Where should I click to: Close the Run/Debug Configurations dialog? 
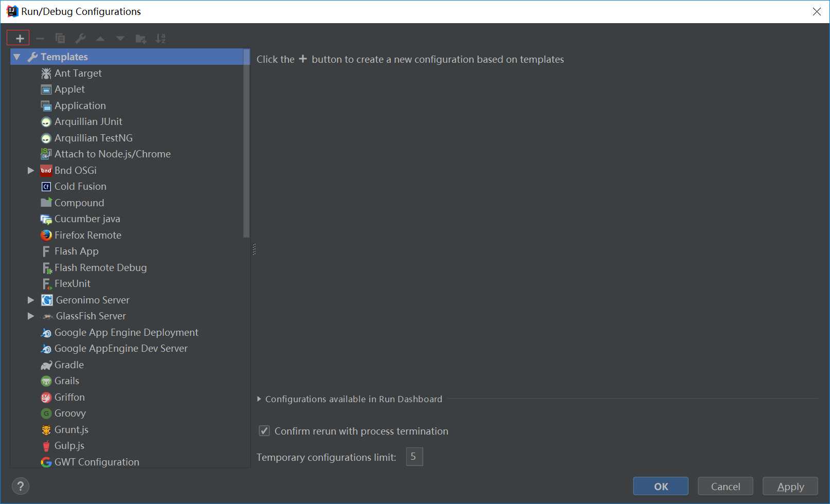pyautogui.click(x=817, y=11)
